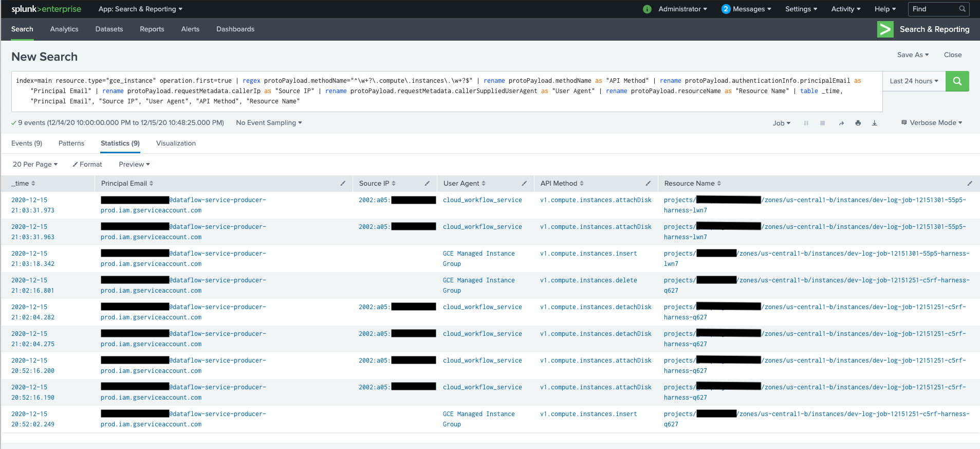980x449 pixels.
Task: Click the Find magnifier icon
Action: 962,9
